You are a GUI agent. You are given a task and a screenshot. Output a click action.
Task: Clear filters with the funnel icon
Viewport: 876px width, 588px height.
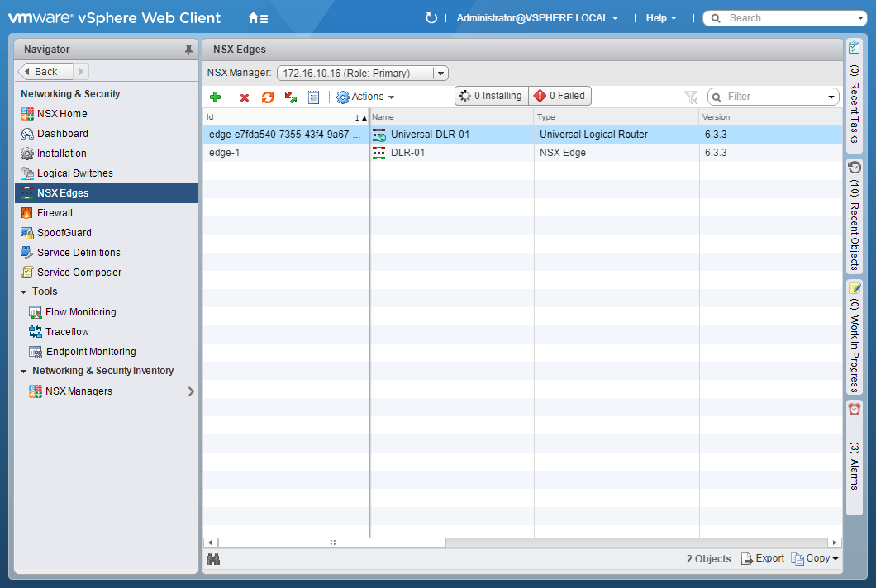[691, 97]
